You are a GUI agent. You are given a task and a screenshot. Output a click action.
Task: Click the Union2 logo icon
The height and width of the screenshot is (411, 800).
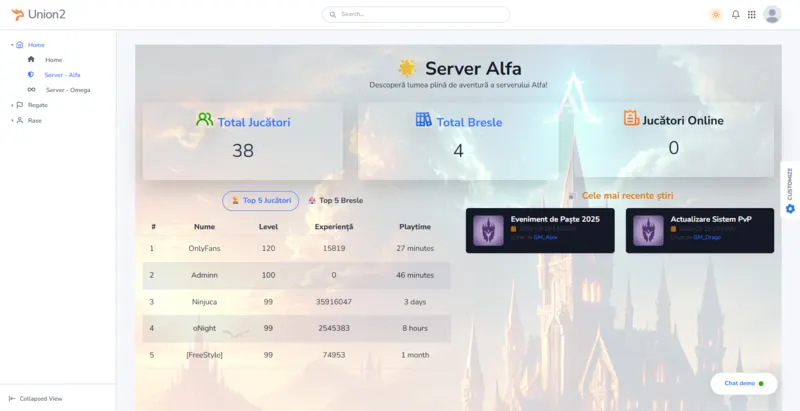coord(17,14)
